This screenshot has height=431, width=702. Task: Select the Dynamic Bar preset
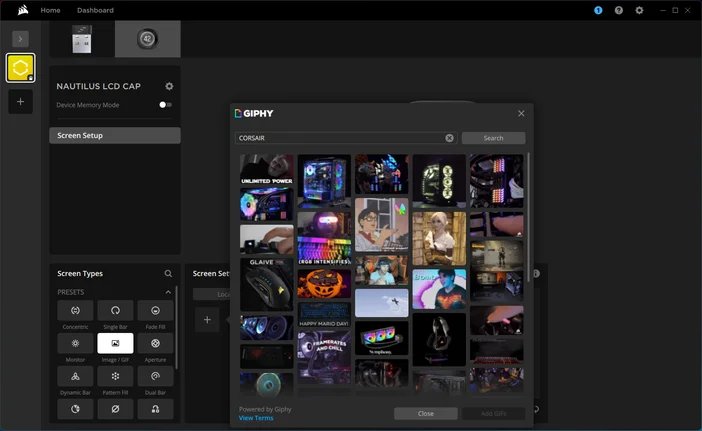coord(75,376)
